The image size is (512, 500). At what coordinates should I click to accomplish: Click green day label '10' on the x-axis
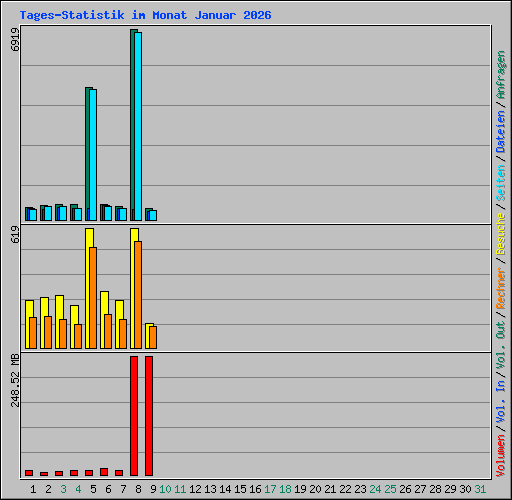click(x=165, y=489)
